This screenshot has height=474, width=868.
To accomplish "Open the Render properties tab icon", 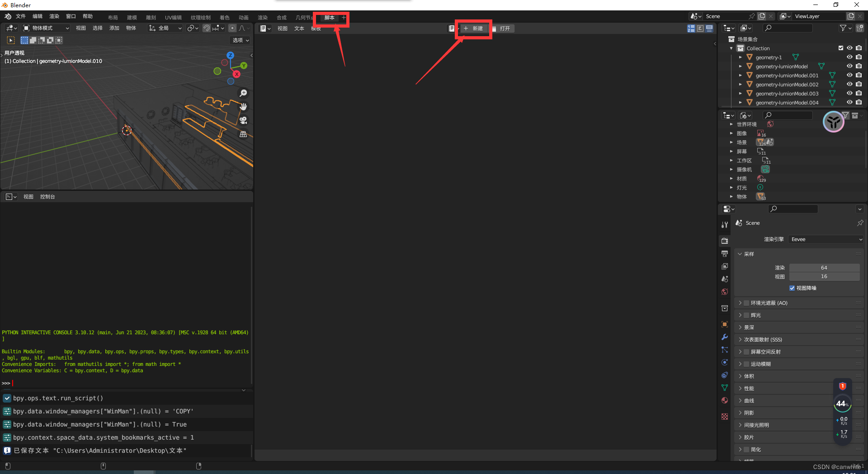I will (x=725, y=241).
